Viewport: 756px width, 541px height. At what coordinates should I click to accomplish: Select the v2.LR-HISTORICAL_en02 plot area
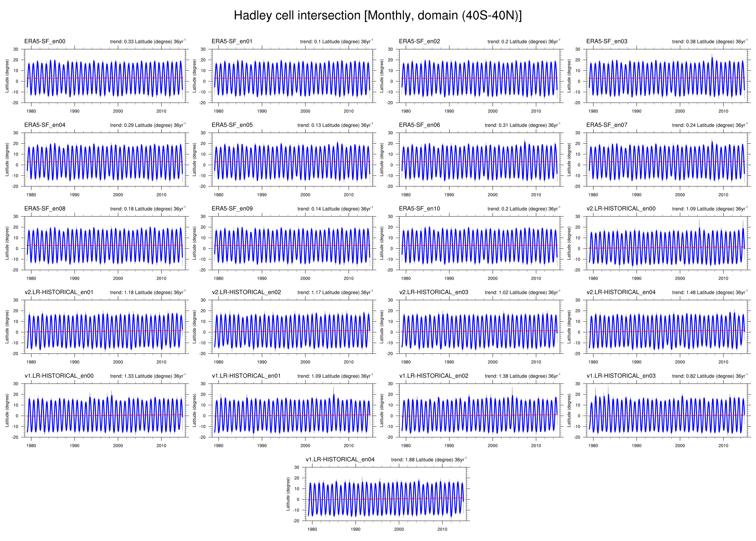pos(292,327)
